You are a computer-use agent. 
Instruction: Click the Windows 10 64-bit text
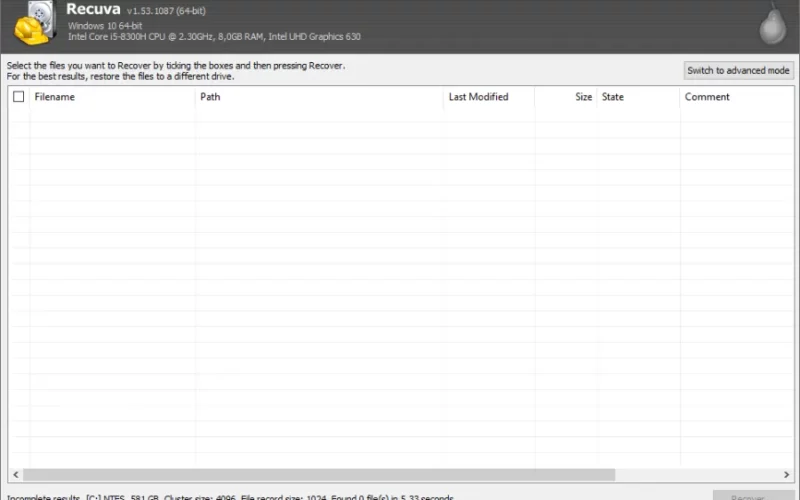point(105,26)
